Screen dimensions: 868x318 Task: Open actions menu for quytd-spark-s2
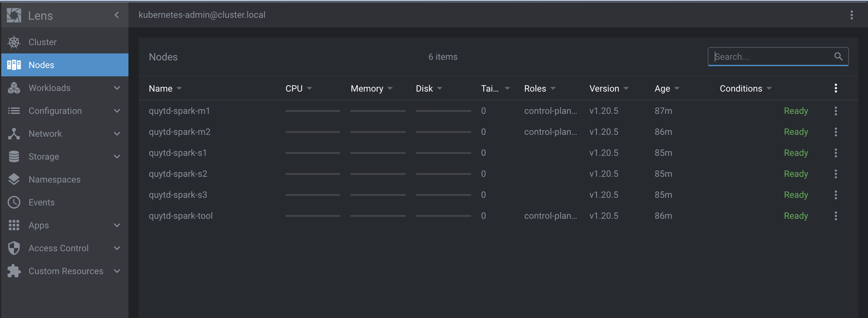[x=836, y=174]
